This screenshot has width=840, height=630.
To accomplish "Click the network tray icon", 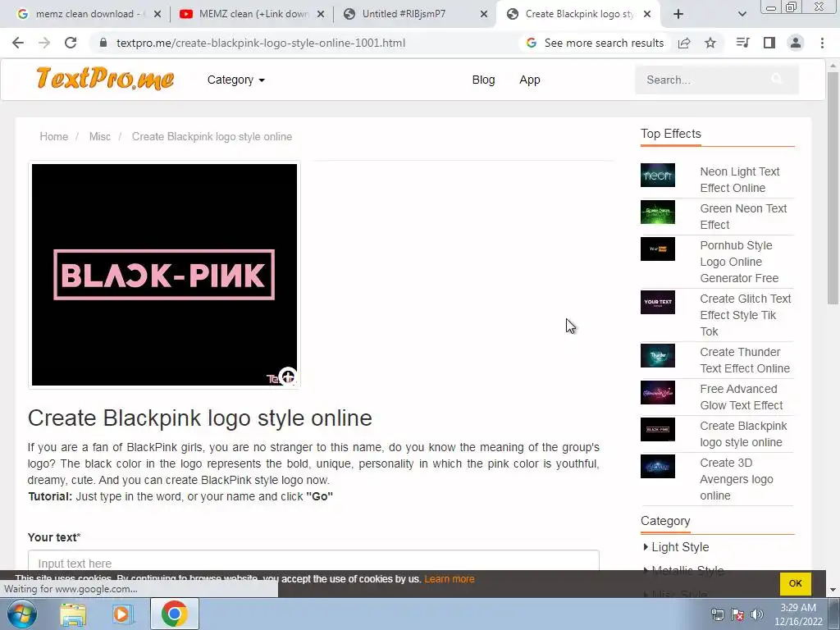I will click(x=717, y=614).
